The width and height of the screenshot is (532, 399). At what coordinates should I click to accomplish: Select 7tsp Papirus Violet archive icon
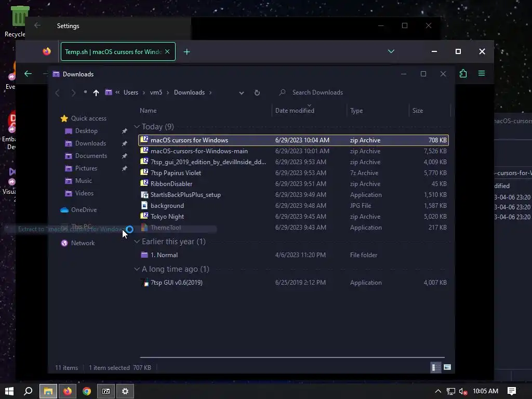click(144, 172)
